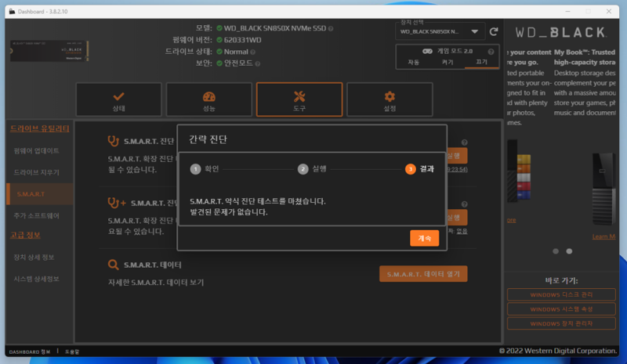Open the 상태 (status) tab
Viewport: 627px width, 364px height.
click(x=119, y=100)
